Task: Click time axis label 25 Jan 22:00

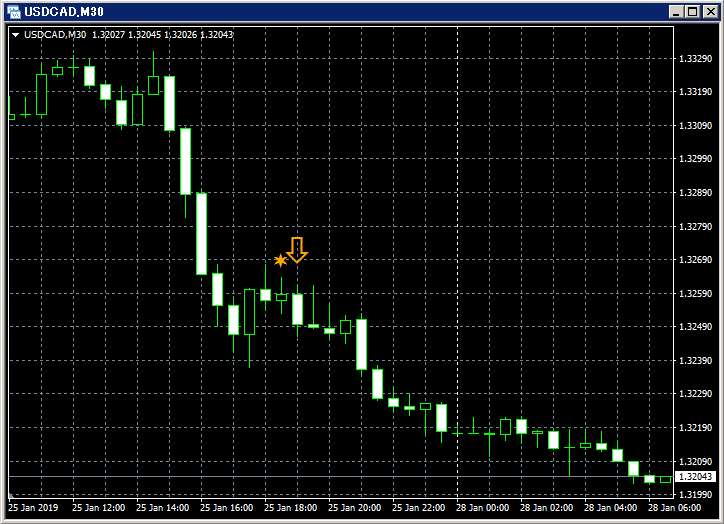Action: coord(418,508)
